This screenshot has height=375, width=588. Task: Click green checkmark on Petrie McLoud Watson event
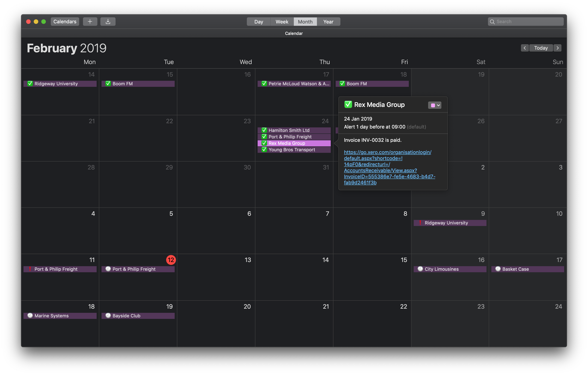pyautogui.click(x=264, y=84)
